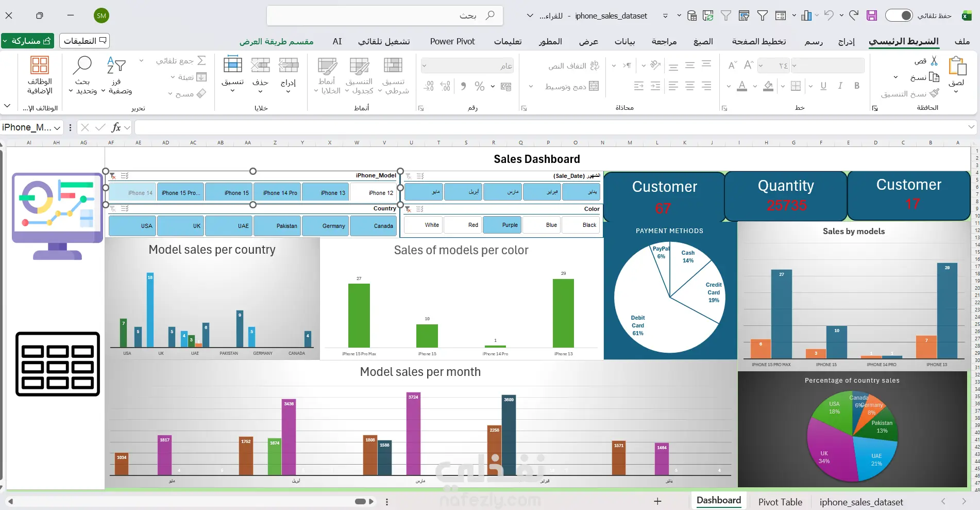Clear the Color slicer filter
Screen dimensions: 980x510
(408, 209)
